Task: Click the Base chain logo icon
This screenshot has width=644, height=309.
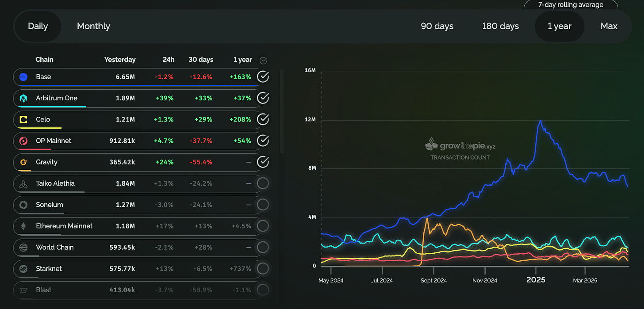Action: (x=24, y=77)
